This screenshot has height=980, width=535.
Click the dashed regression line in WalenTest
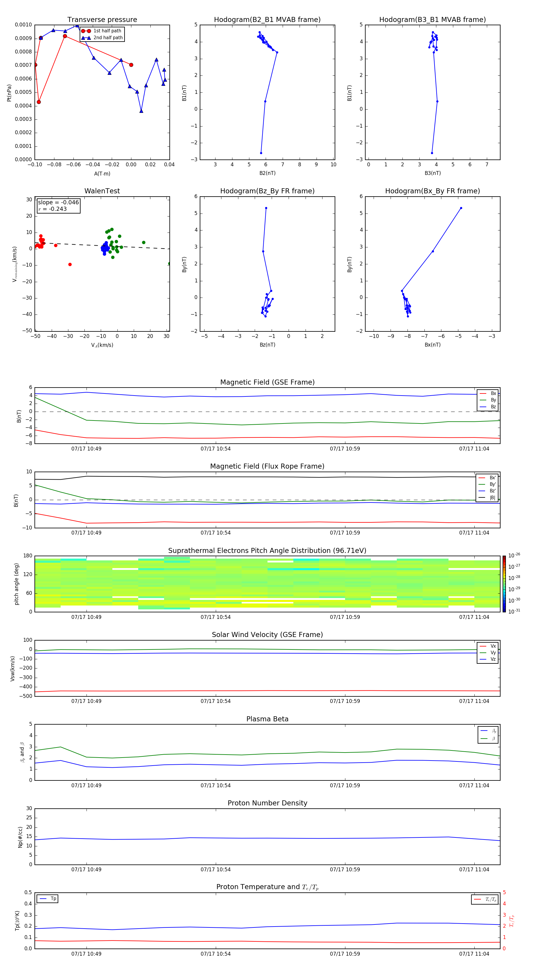[x=102, y=245]
